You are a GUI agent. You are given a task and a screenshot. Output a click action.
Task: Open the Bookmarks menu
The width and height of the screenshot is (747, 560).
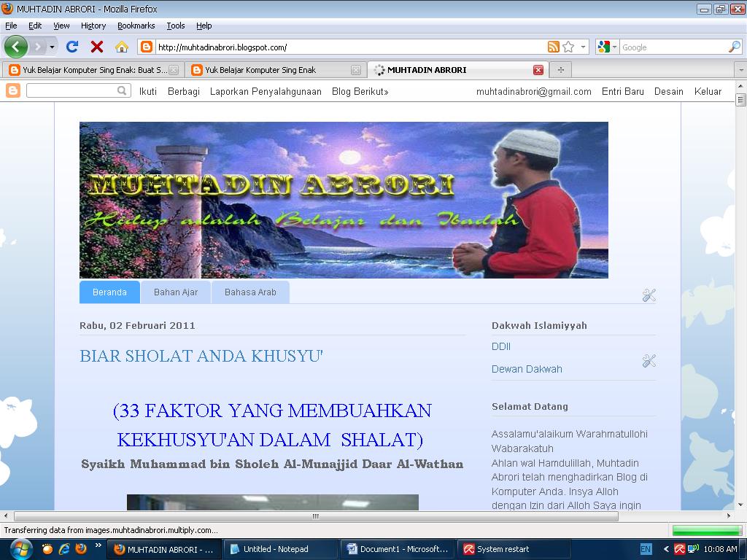pos(136,26)
